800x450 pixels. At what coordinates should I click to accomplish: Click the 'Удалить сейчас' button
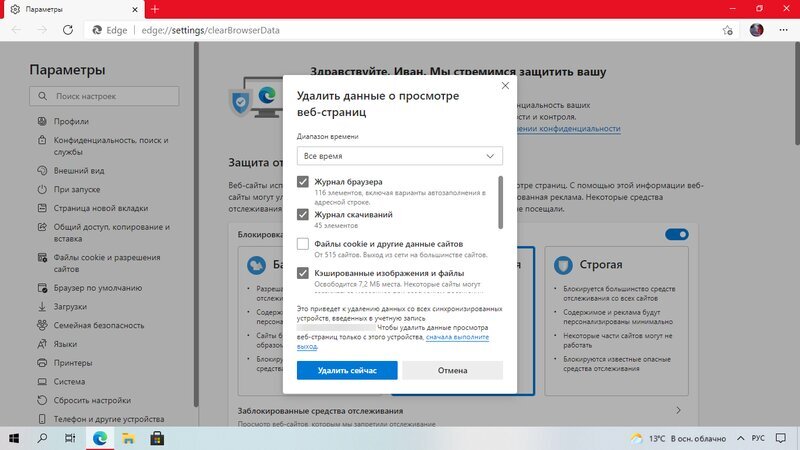tap(347, 370)
